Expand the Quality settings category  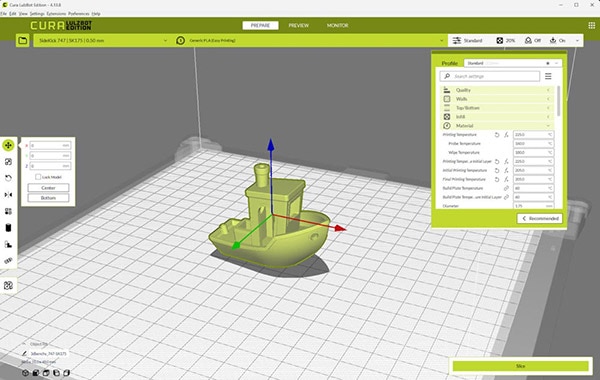(497, 90)
